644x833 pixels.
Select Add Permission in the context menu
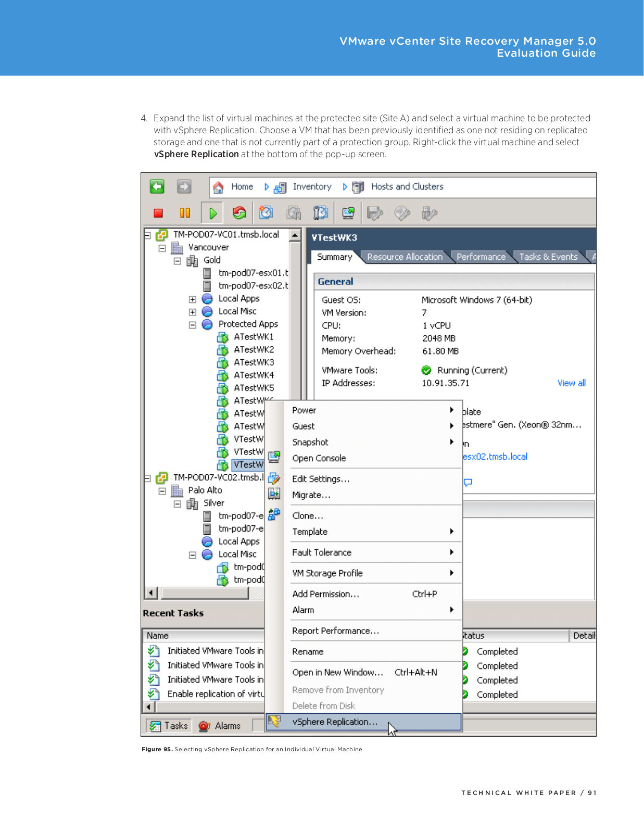tap(363, 595)
